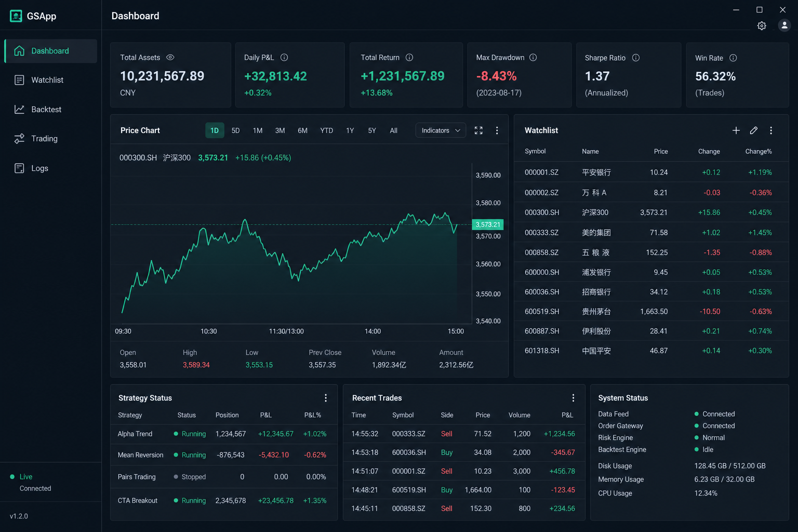This screenshot has height=532, width=798.
Task: Open Recent Trades more options menu
Action: [x=573, y=398]
